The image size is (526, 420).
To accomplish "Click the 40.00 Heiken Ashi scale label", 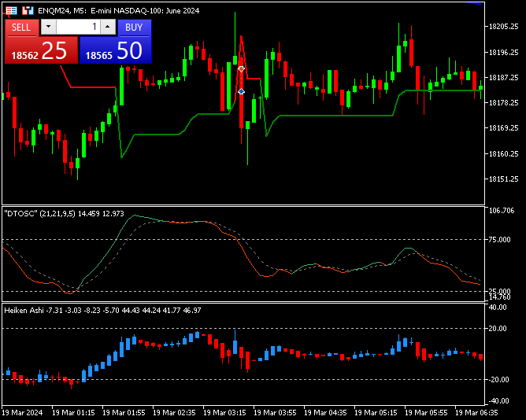I will [498, 308].
